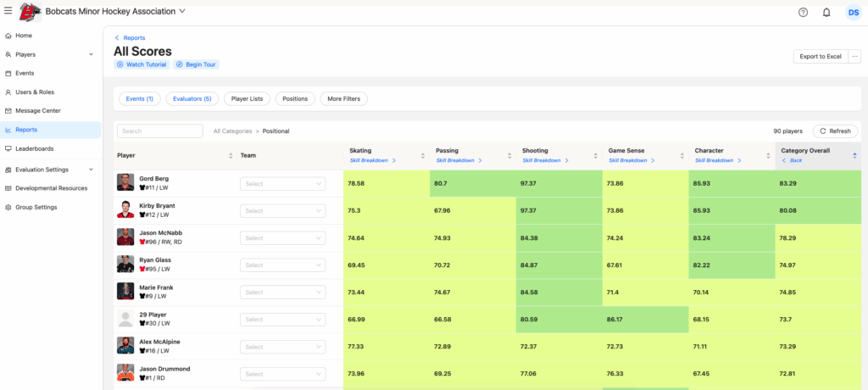Click the Player column sort icon
The image size is (868, 390).
[x=231, y=155]
